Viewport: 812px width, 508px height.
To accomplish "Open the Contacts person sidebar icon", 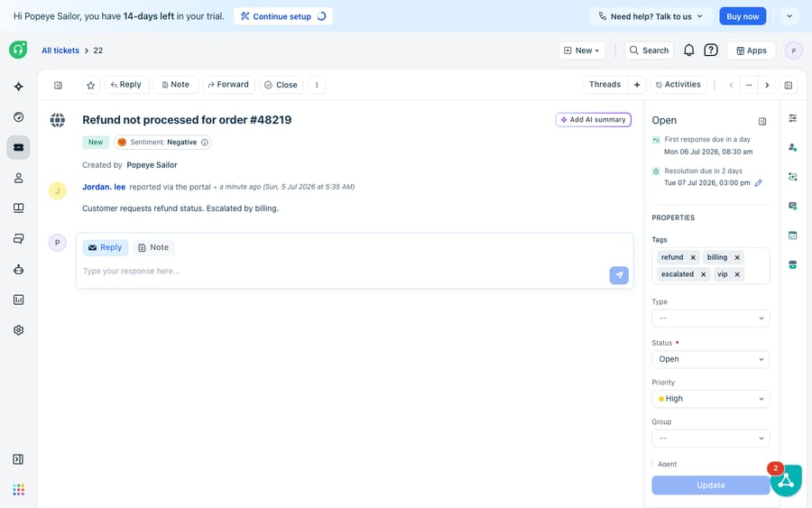I will (19, 178).
